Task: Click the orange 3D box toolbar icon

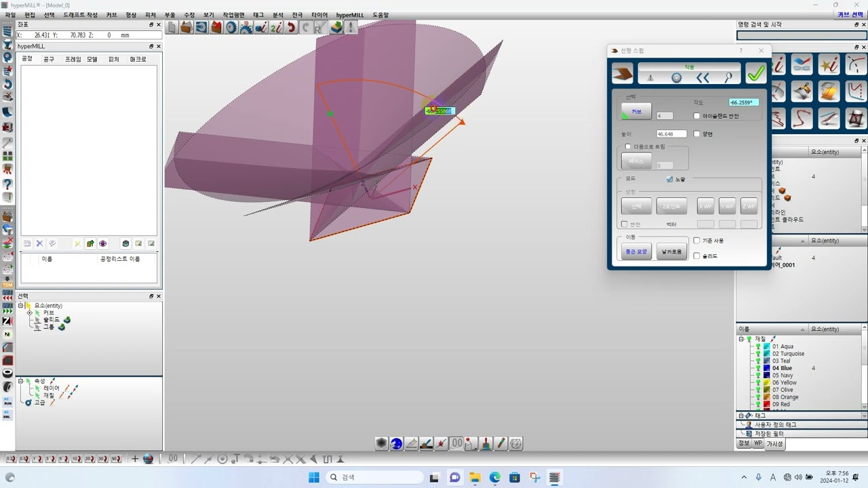Action: pyautogui.click(x=186, y=27)
